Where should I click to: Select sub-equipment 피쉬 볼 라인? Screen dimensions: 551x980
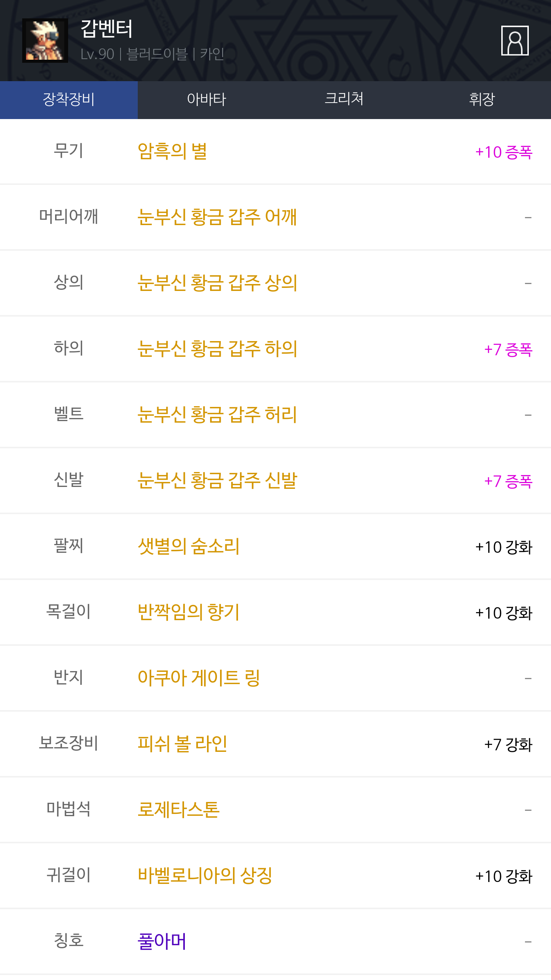tap(183, 744)
